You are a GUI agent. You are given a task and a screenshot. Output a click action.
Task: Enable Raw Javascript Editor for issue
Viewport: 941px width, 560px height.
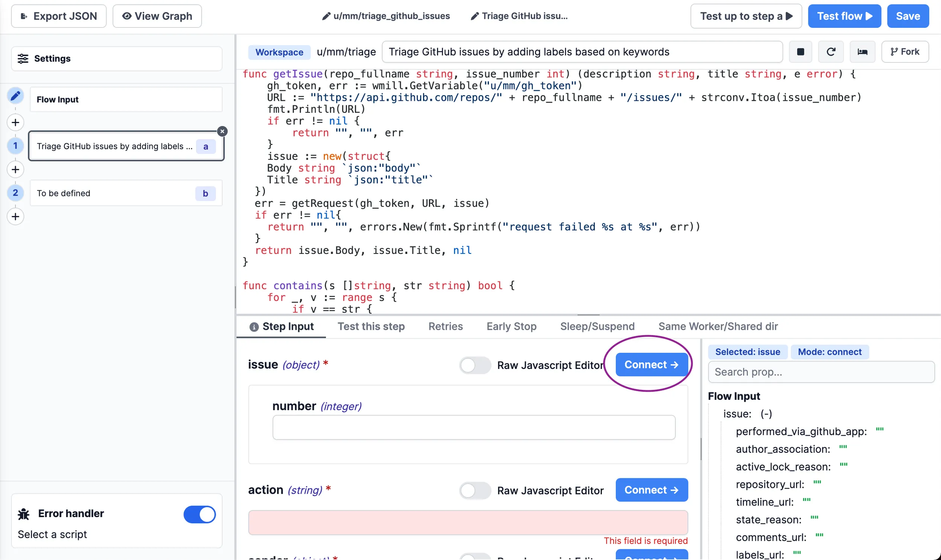pyautogui.click(x=475, y=365)
